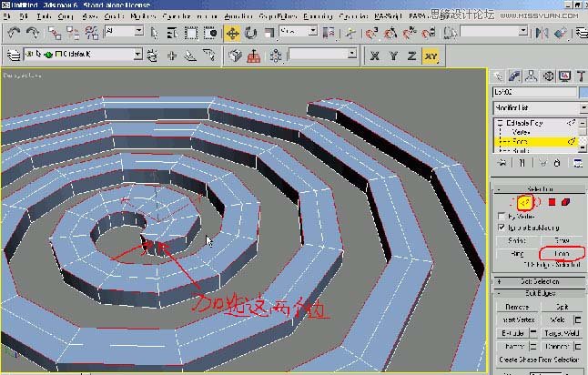Viewport: 588px width, 375px height.
Task: Restrict movement to Y axis
Action: click(x=393, y=56)
